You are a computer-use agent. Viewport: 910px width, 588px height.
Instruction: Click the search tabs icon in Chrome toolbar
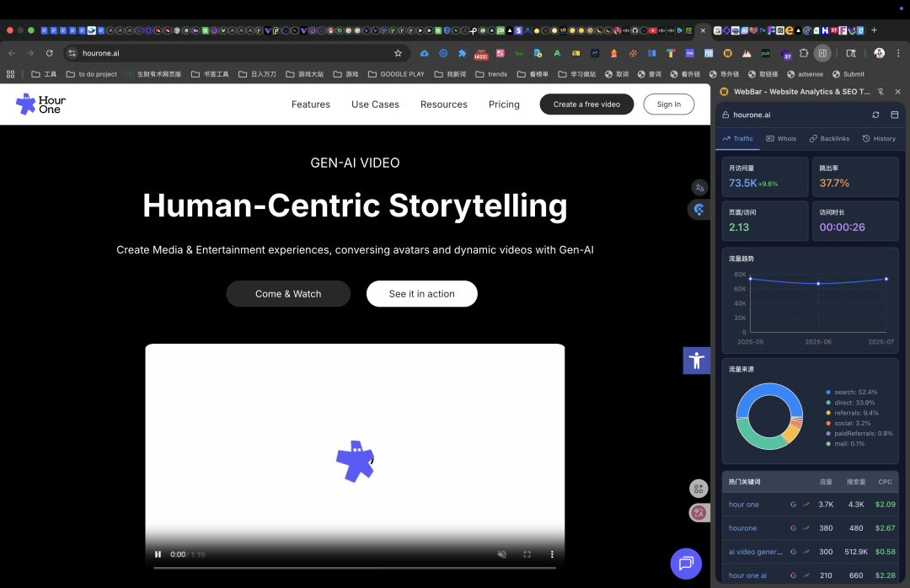tap(851, 53)
